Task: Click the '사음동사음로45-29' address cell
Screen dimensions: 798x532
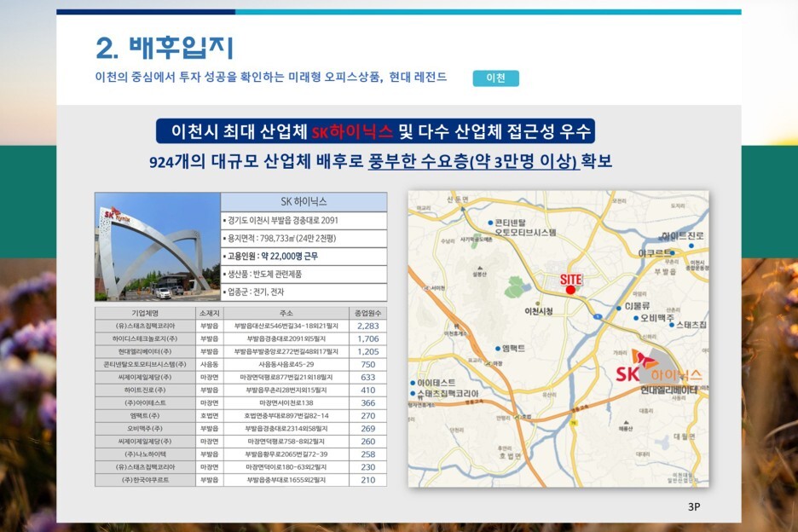Action: pyautogui.click(x=286, y=365)
